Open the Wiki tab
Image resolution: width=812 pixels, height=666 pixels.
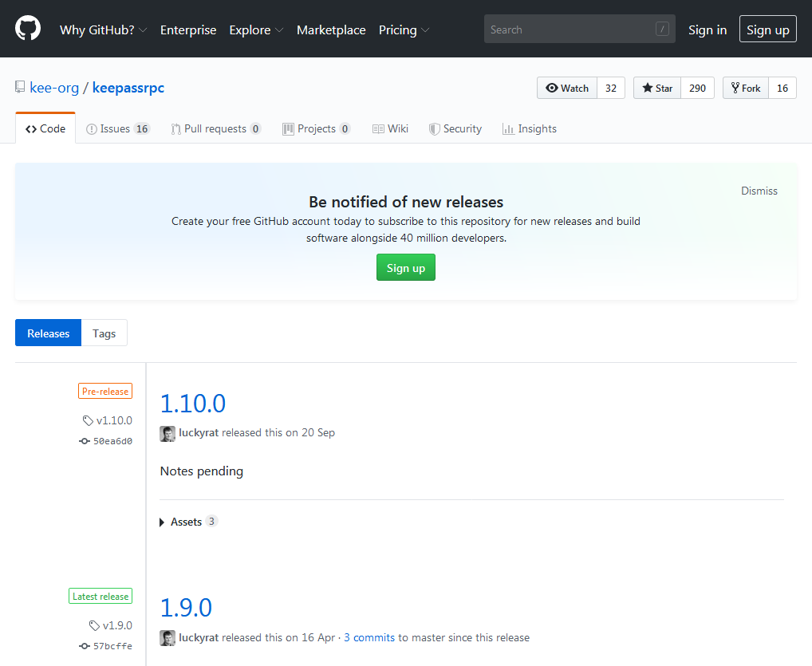[391, 128]
